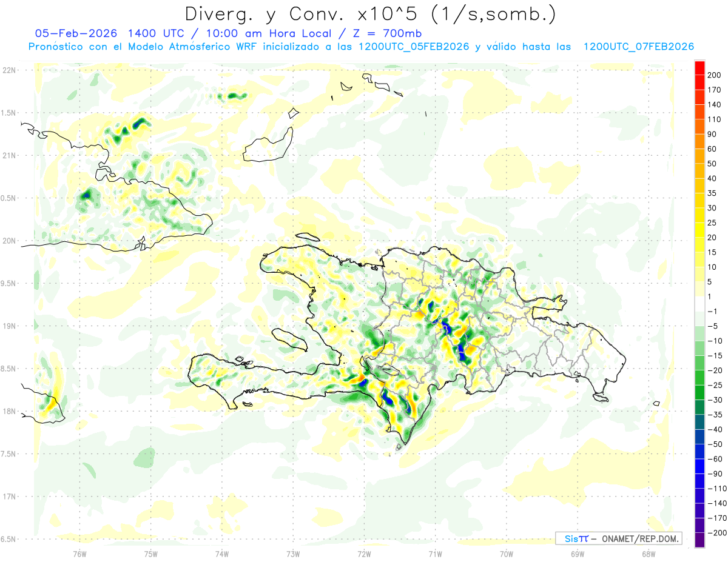Select the pale green swatch between -5 and -10
The image size is (728, 562).
click(699, 333)
